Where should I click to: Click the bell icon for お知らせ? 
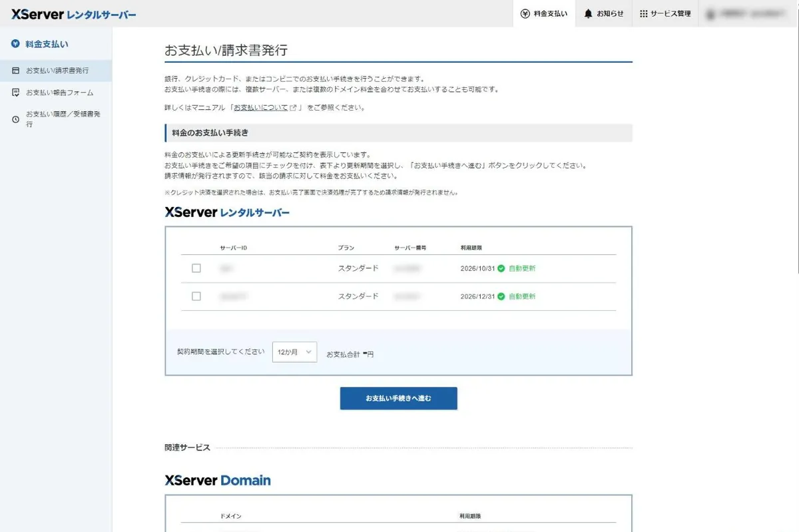pos(588,13)
